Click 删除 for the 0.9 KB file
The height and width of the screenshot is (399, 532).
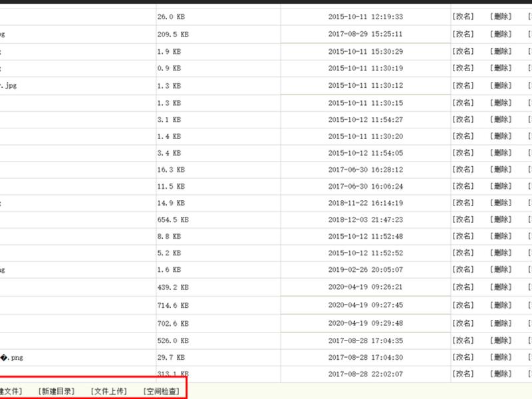point(501,68)
